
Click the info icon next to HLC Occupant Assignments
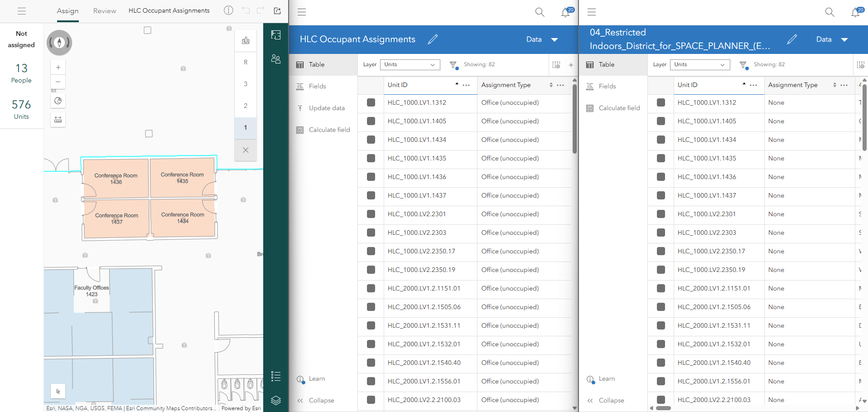click(x=228, y=10)
